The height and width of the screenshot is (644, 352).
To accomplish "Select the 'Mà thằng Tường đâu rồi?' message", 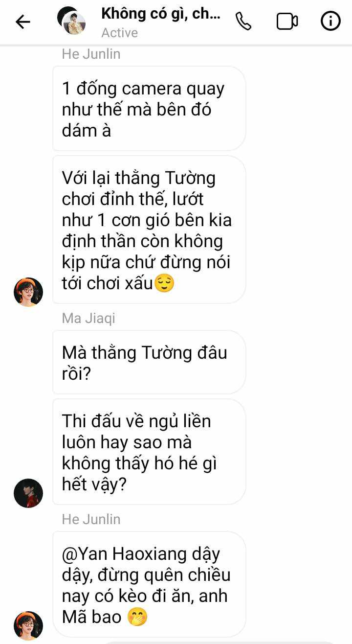I will click(x=149, y=362).
